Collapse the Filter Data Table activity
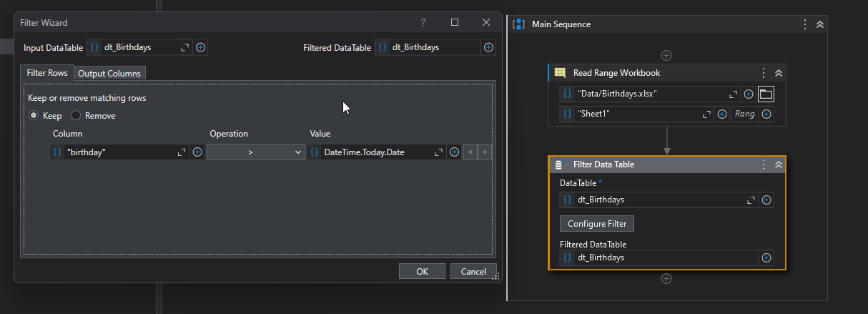This screenshot has width=868, height=314. [779, 165]
